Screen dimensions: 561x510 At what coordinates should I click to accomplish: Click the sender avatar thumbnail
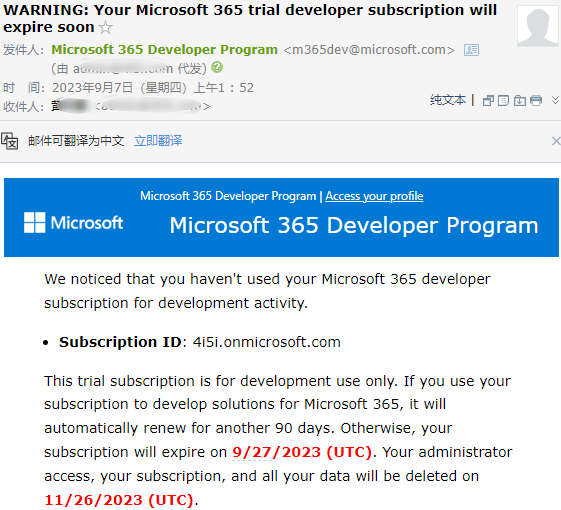538,26
